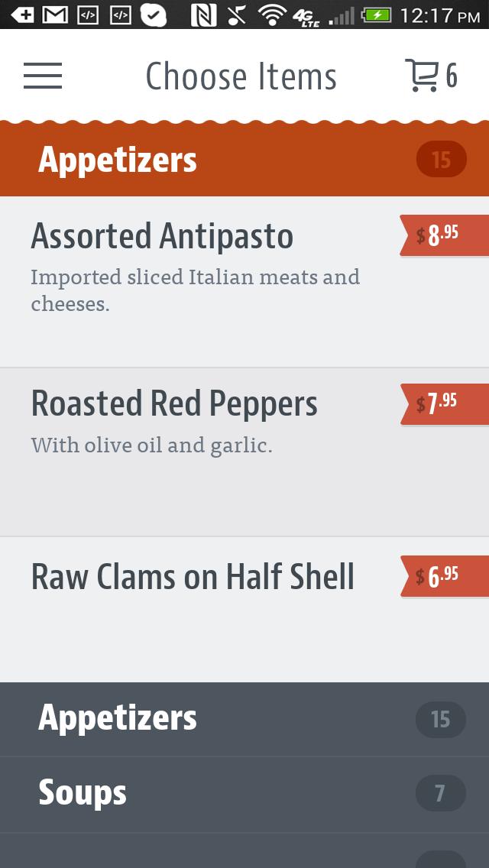Tap the checkmark notification icon

pyautogui.click(x=154, y=15)
